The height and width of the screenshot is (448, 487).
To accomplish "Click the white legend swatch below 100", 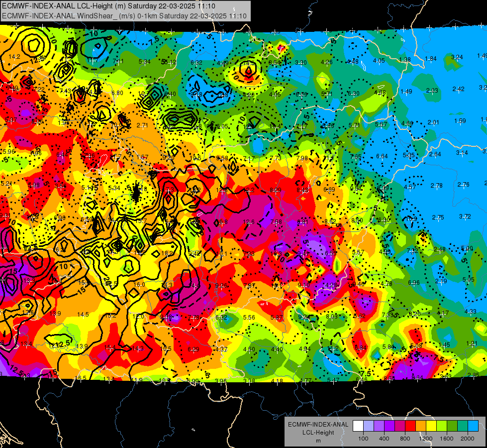I will pos(358,426).
